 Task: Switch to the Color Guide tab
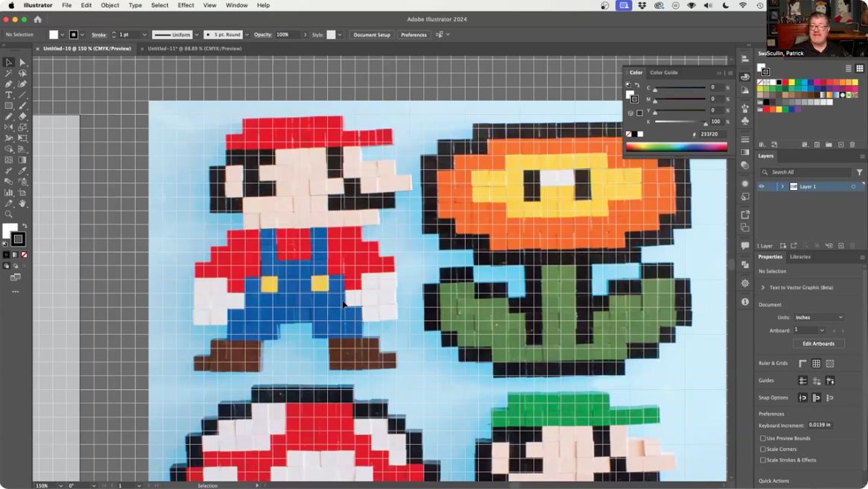click(x=663, y=72)
